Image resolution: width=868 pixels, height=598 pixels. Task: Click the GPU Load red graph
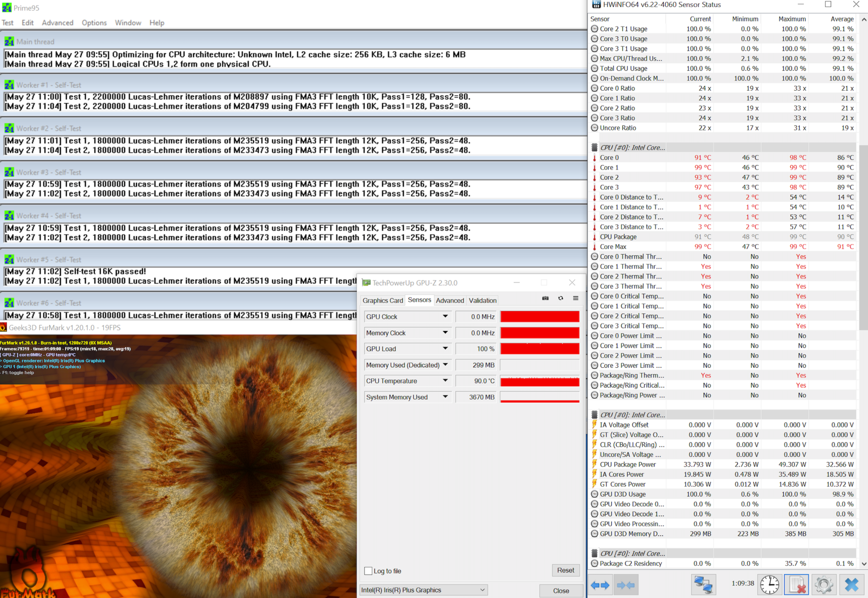point(540,348)
